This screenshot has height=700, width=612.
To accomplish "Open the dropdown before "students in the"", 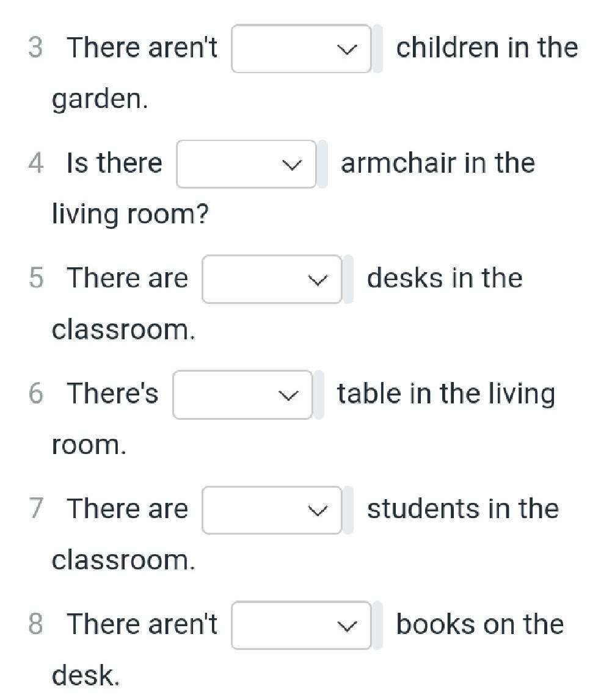I will click(272, 510).
